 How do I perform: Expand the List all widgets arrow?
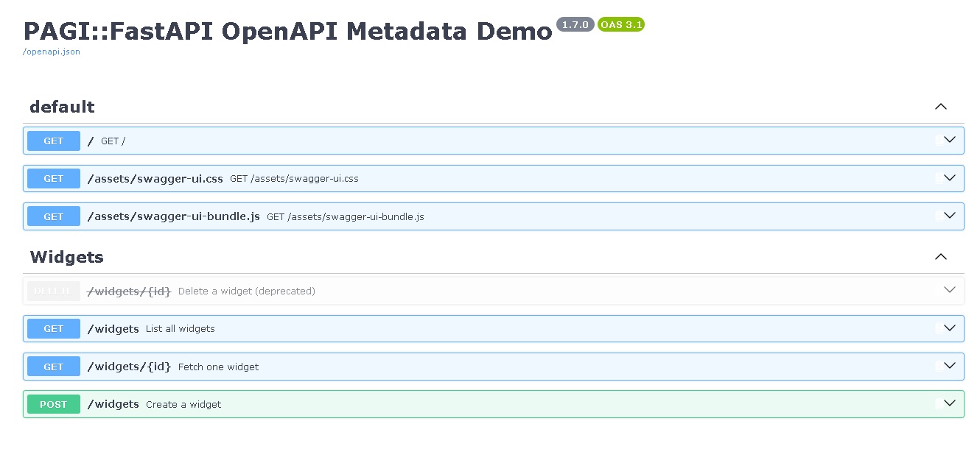[x=949, y=328]
